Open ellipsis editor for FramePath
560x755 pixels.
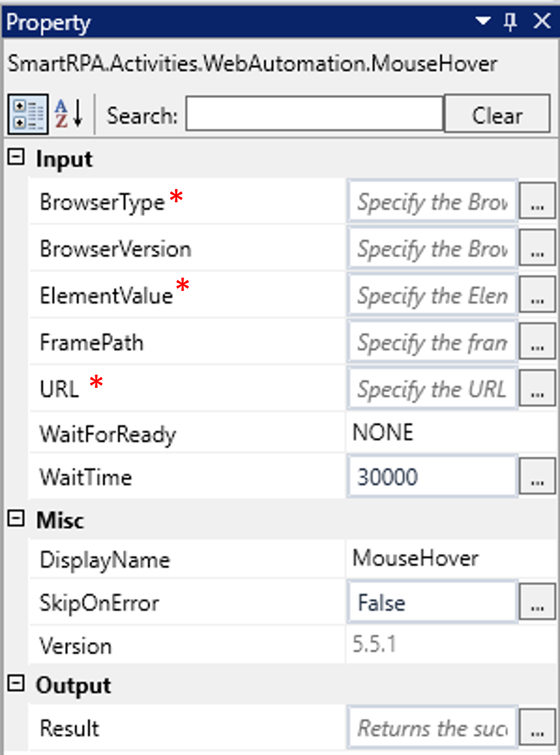pos(537,342)
